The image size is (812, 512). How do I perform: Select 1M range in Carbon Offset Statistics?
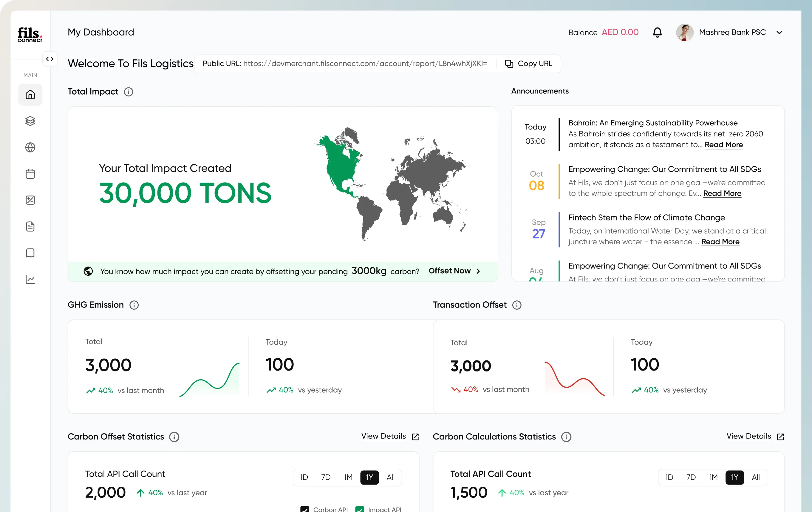(348, 477)
